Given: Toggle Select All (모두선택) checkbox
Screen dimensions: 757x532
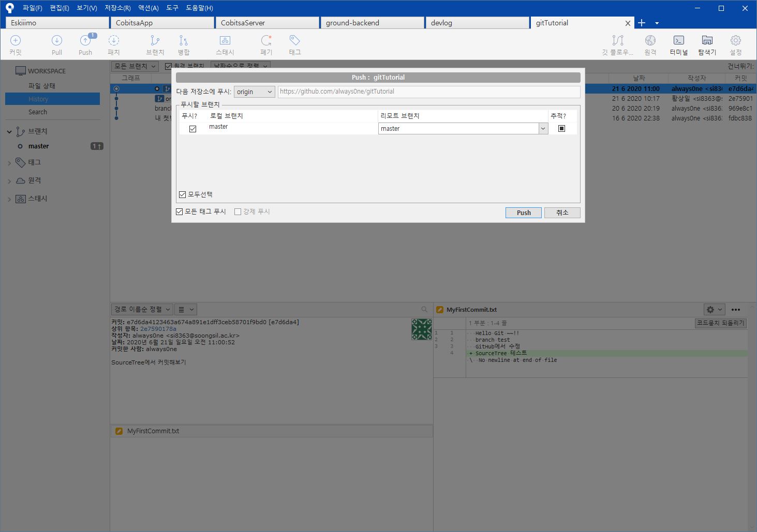Looking at the screenshot, I should (x=183, y=194).
